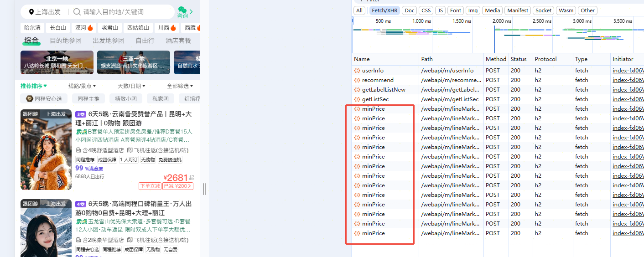Image resolution: width=644 pixels, height=257 pixels.
Task: Toggle the 精致小团 filter chip
Action: click(125, 98)
